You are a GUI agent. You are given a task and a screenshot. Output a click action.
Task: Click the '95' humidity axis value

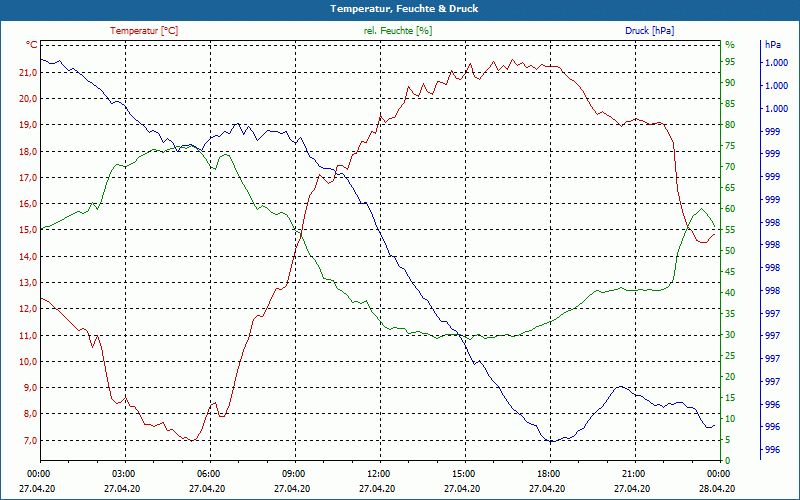click(730, 62)
